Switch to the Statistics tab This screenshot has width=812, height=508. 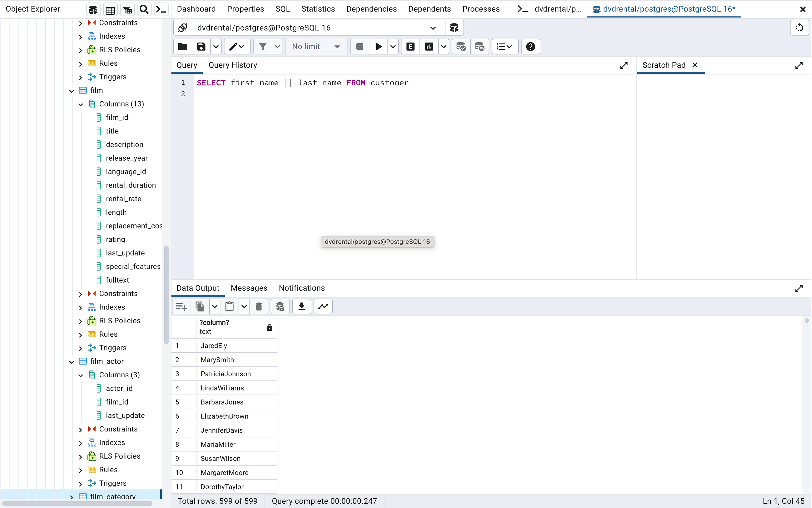[318, 9]
